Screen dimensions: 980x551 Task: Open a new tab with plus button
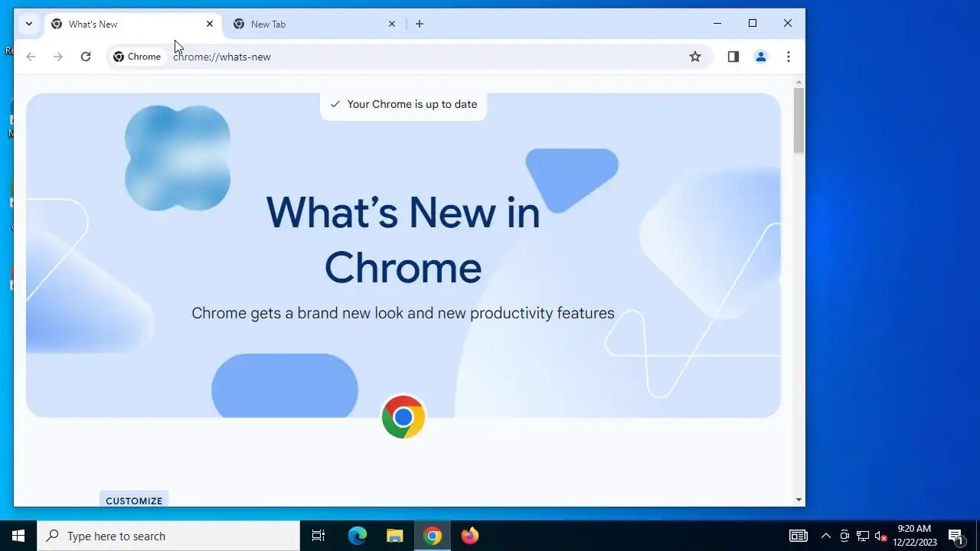pyautogui.click(x=420, y=24)
